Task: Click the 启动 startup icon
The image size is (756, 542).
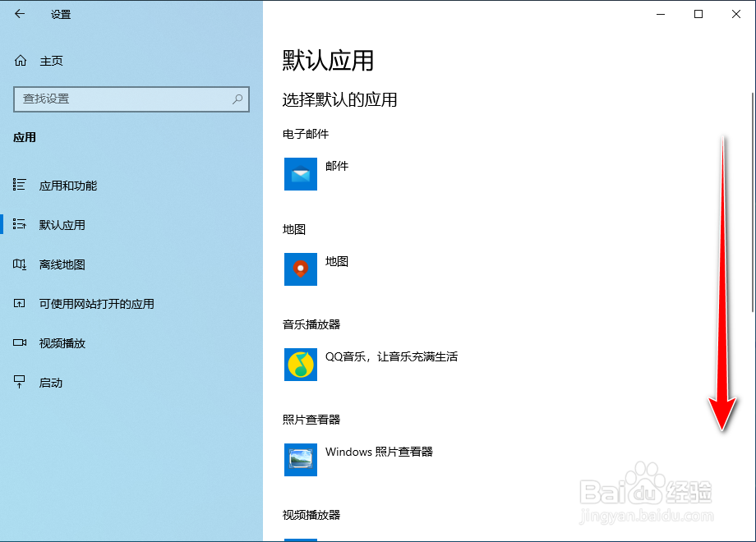Action: pos(19,382)
